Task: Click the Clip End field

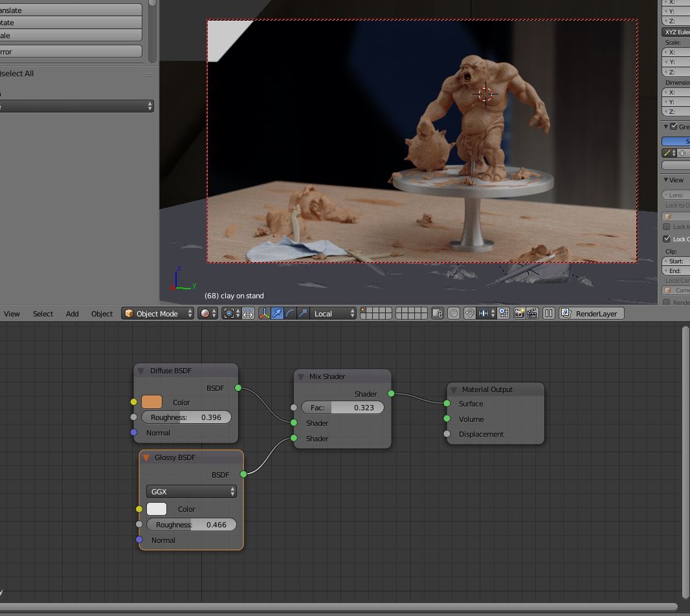Action: tap(676, 270)
